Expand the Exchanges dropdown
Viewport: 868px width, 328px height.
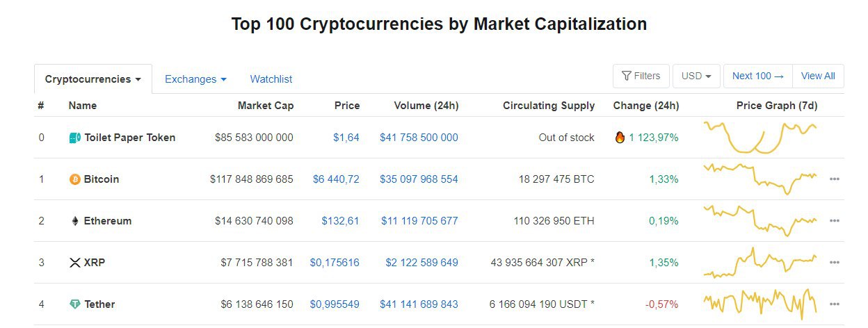click(195, 79)
